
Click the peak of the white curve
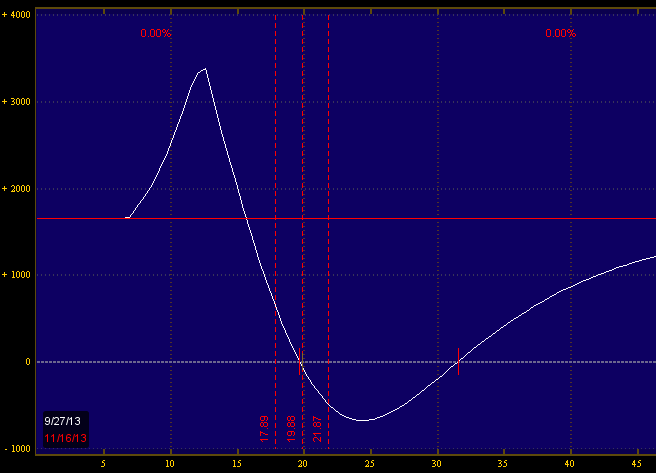[x=205, y=69]
